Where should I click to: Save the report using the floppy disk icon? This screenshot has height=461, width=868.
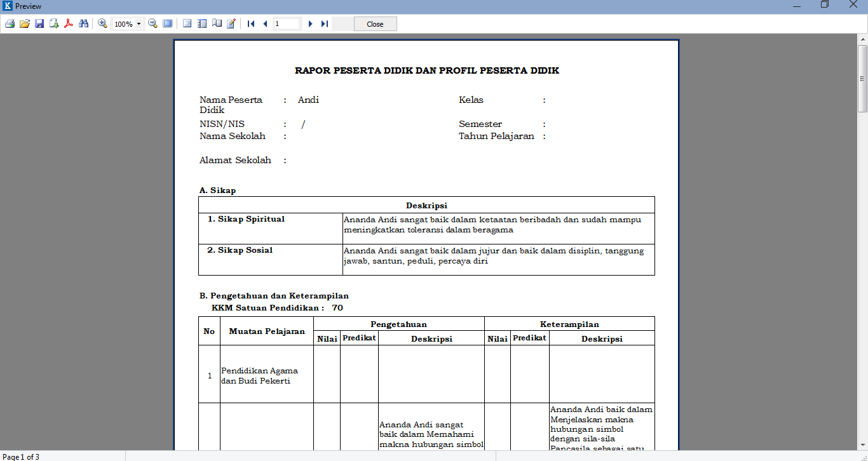(x=39, y=24)
